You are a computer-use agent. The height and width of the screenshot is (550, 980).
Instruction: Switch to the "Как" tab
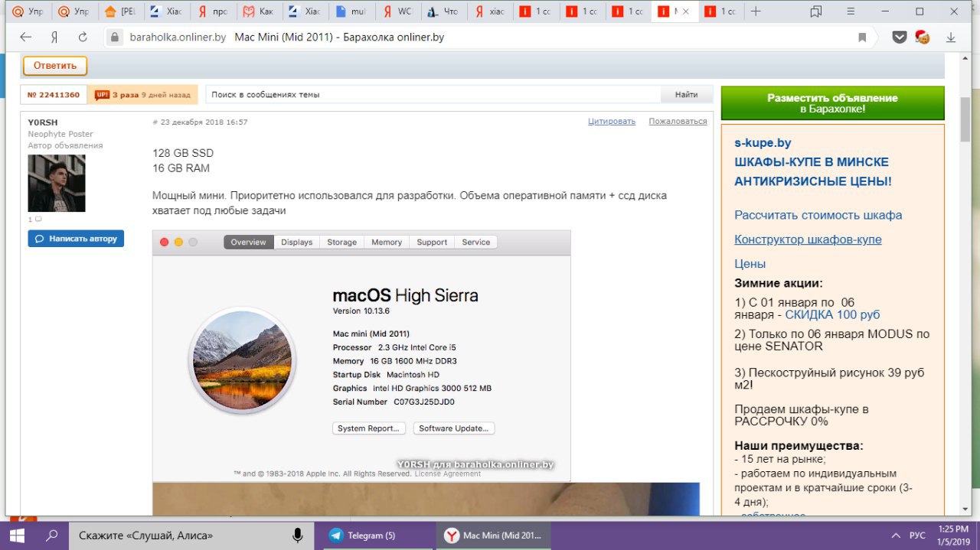click(259, 11)
